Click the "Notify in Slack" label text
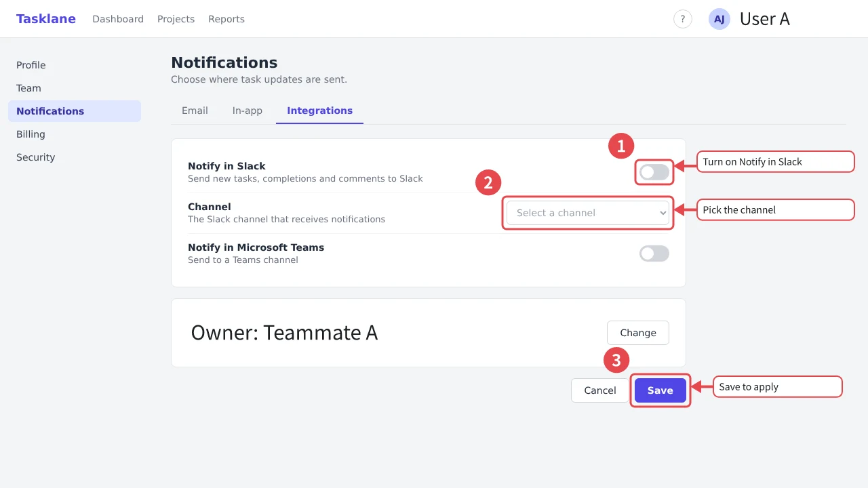 [x=226, y=166]
